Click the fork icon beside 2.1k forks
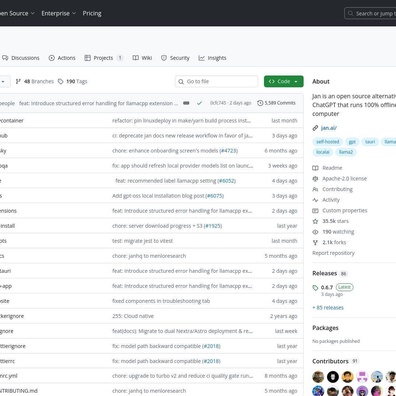Viewport: 396px width, 396px height. (x=315, y=242)
